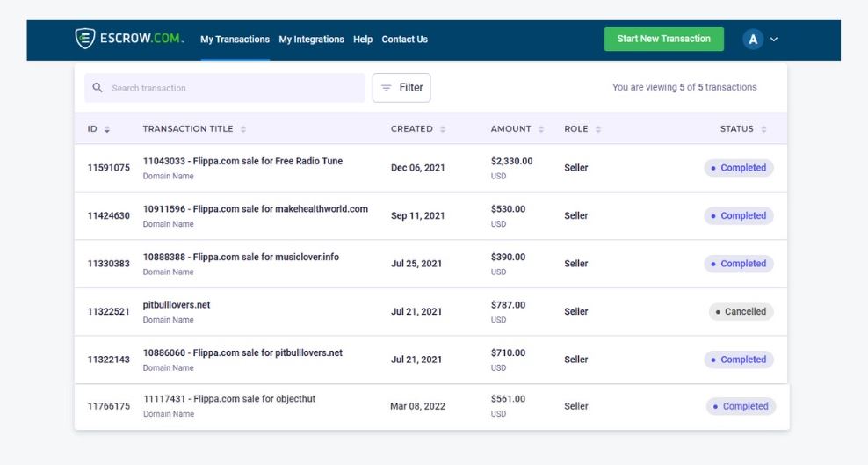Sort by Transaction Title column arrows
Image resolution: width=868 pixels, height=465 pixels.
click(x=243, y=129)
